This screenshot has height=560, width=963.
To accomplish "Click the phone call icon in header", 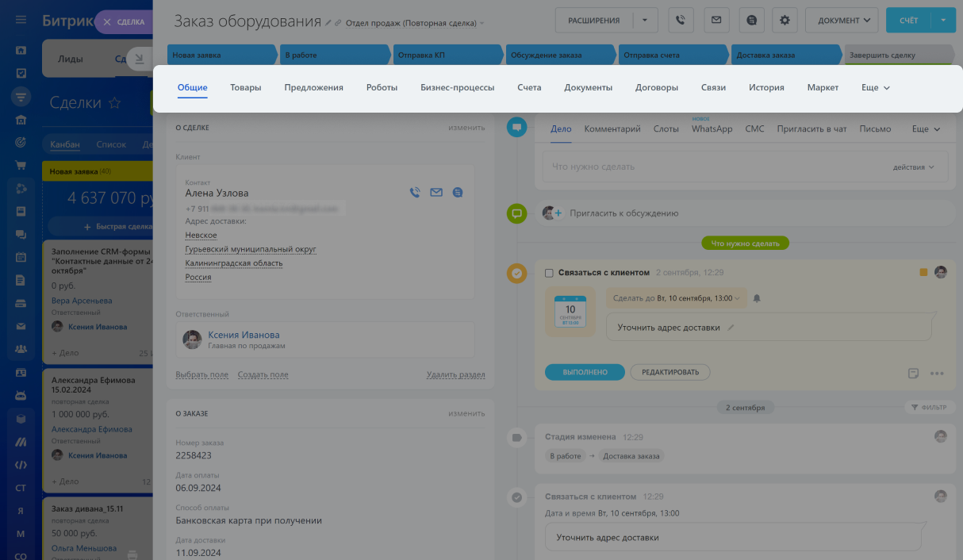I will click(x=681, y=20).
